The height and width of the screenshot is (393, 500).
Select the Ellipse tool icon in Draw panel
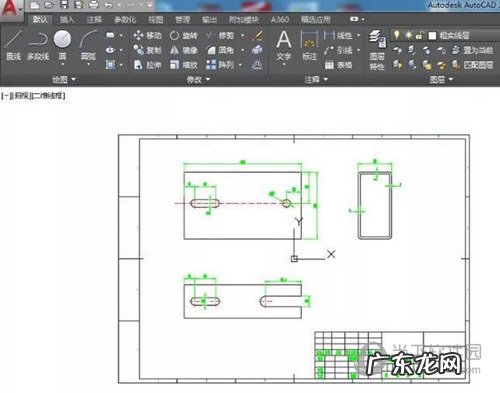click(110, 50)
